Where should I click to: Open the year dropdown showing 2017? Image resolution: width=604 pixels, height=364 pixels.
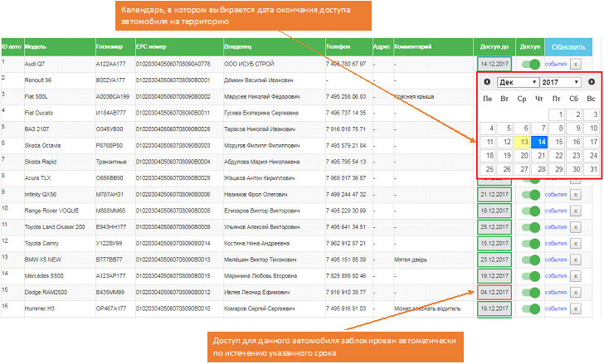pos(561,82)
